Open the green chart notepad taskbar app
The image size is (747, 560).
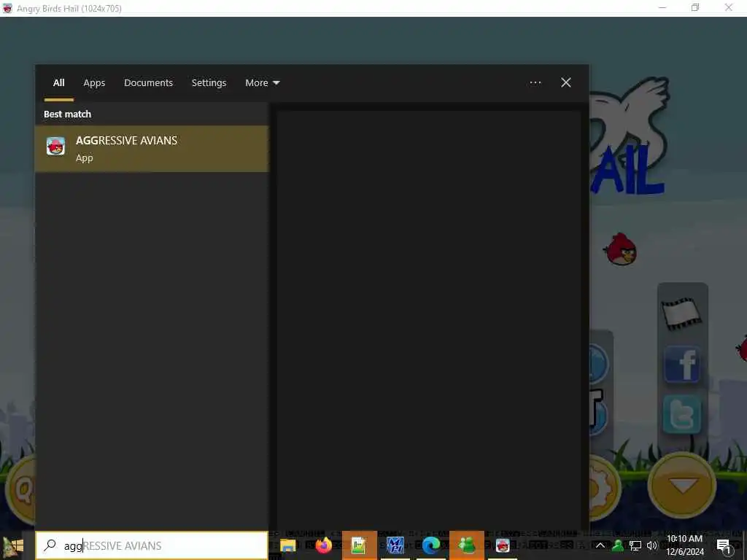(x=359, y=545)
